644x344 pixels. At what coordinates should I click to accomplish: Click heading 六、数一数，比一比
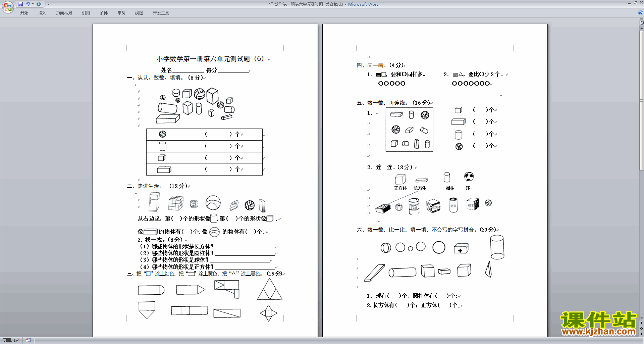pyautogui.click(x=427, y=230)
